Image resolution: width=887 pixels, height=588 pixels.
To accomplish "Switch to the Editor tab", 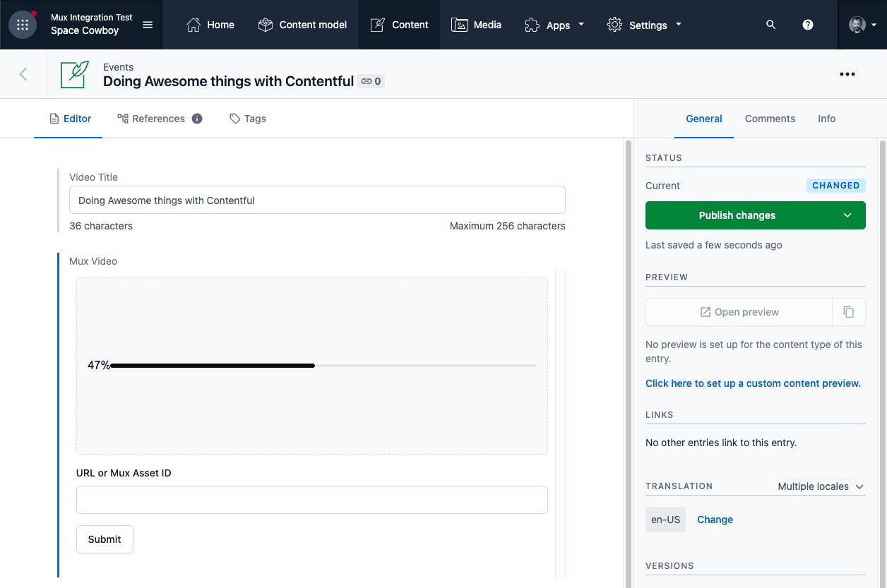I will (69, 119).
